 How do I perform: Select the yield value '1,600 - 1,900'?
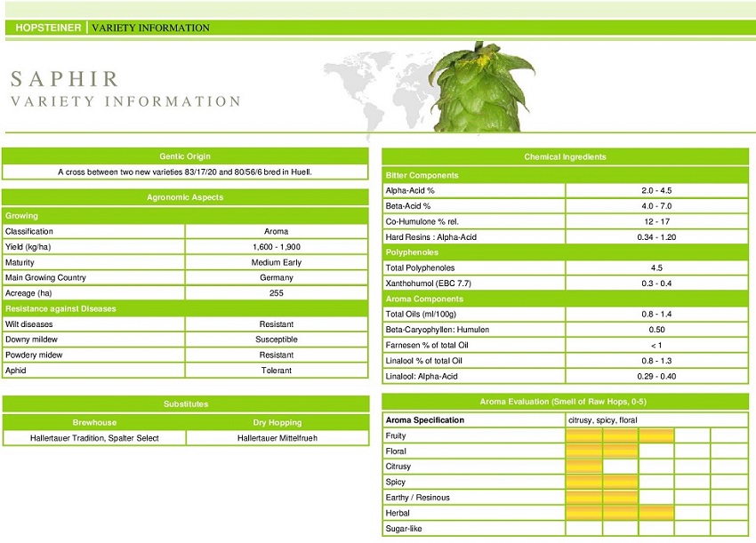[277, 247]
